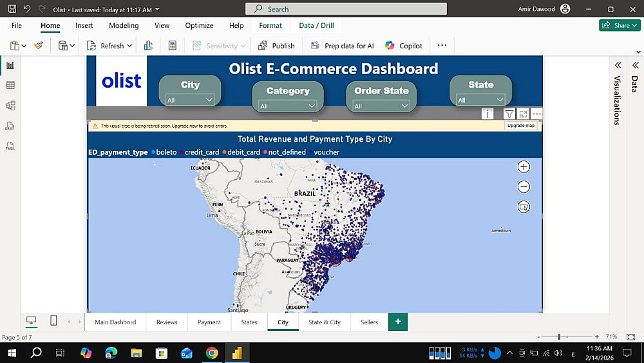This screenshot has height=363, width=644.
Task: Open the Optimize ribbon tab
Action: [199, 26]
